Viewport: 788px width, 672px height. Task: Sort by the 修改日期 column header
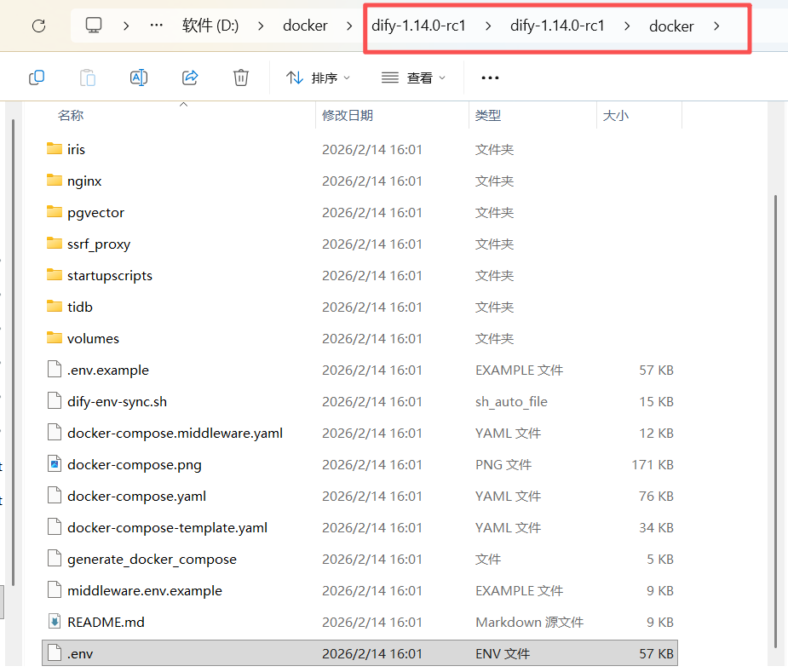348,116
